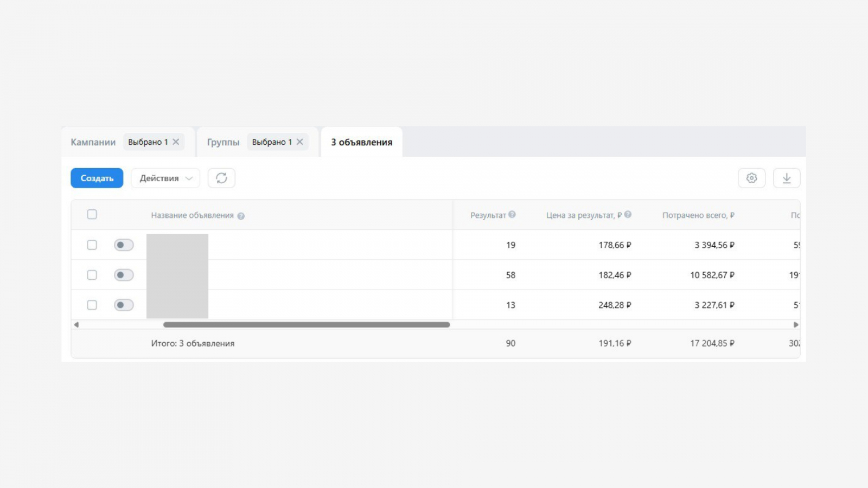
Task: Open the Группы tab
Action: click(223, 142)
